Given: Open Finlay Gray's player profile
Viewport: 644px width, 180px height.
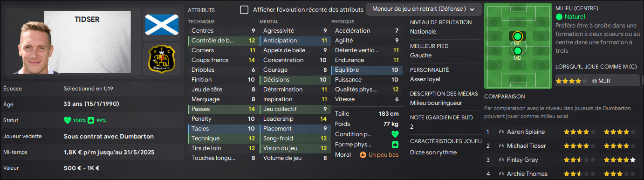Looking at the screenshot, I should coord(522,160).
